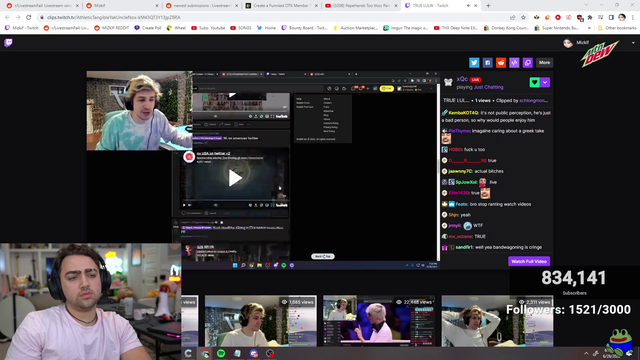Open the Discord icon in the taskbar
640x360 pixels.
pyautogui.click(x=253, y=353)
